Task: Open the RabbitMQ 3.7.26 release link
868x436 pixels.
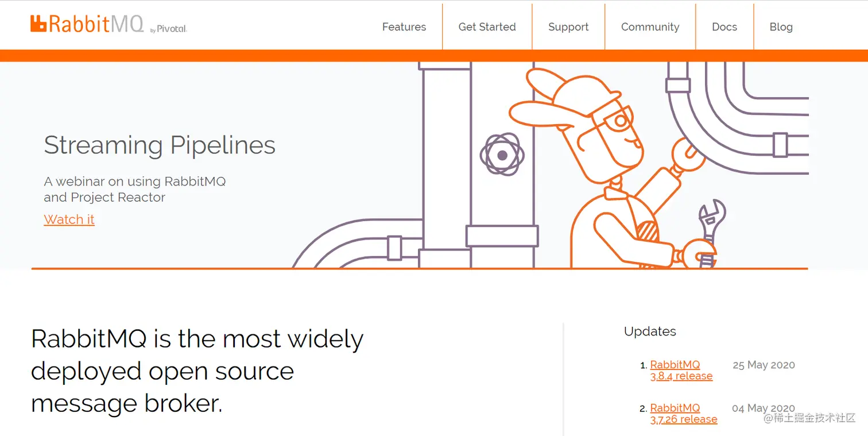Action: [683, 414]
